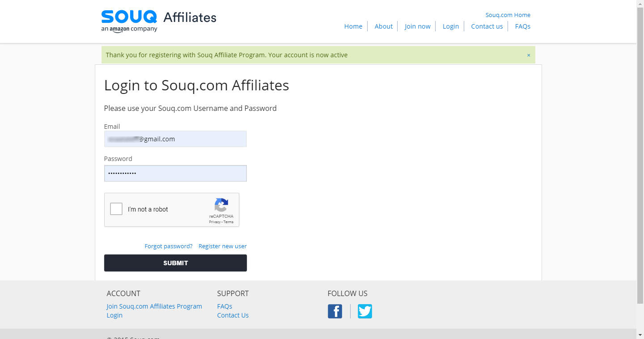Open the Login item in top navigation
Screen dimensions: 644x339
tap(451, 26)
